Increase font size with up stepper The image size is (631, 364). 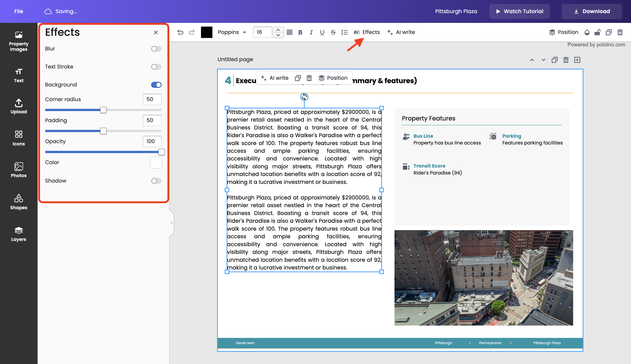click(278, 29)
